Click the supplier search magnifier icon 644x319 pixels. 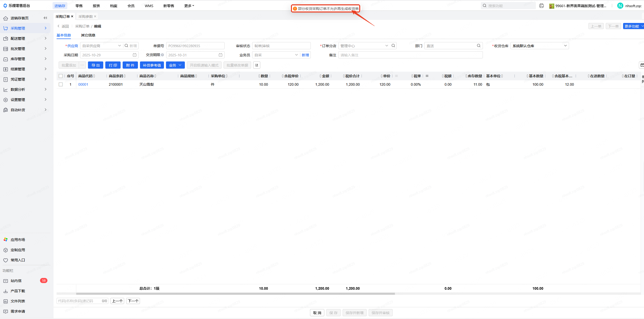pos(126,46)
